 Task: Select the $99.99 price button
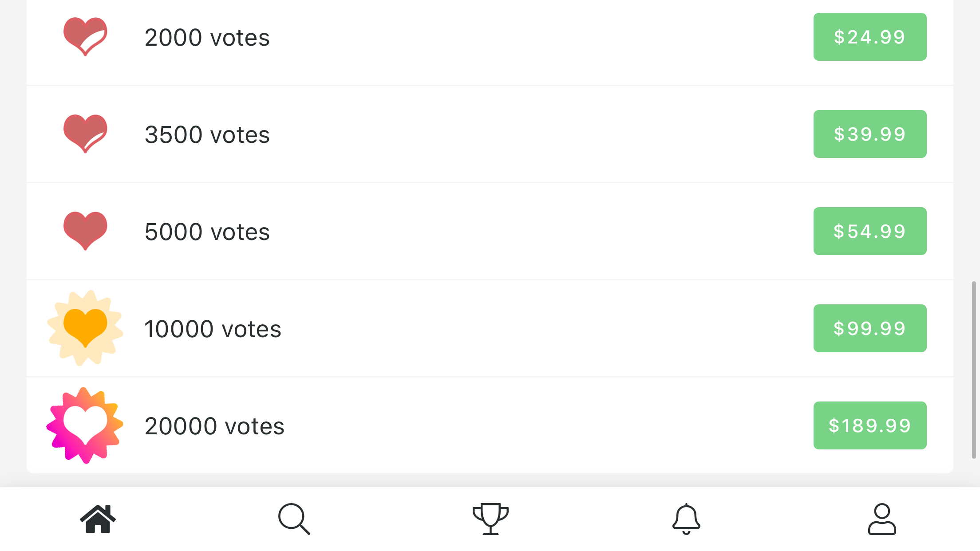(869, 328)
